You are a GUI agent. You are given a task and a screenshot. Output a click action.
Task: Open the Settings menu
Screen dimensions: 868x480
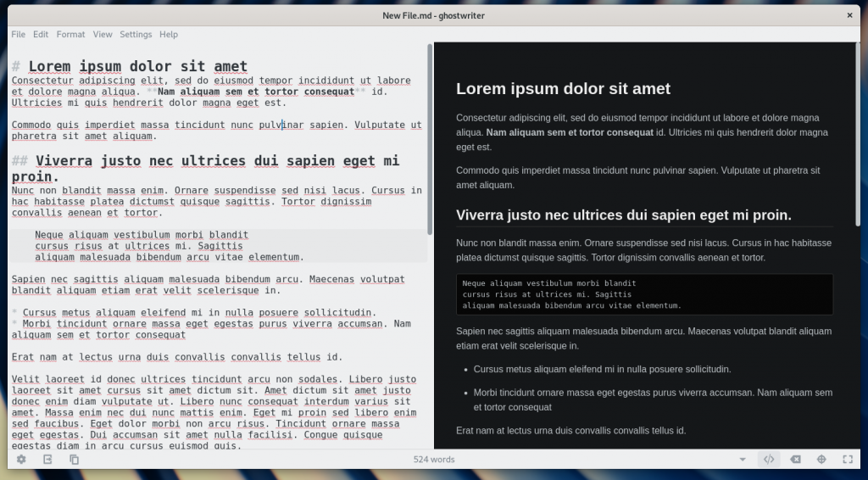[136, 35]
